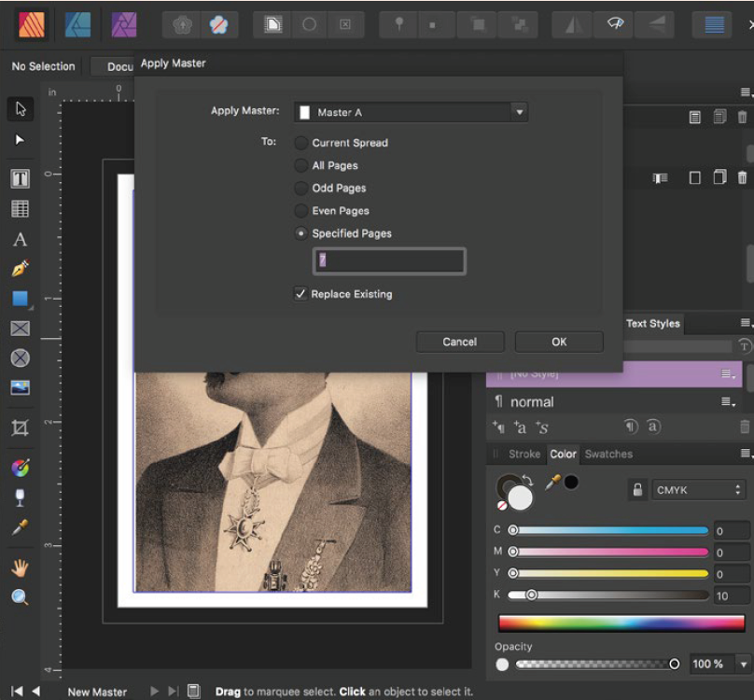Switch to the Swatches tab

(x=608, y=454)
